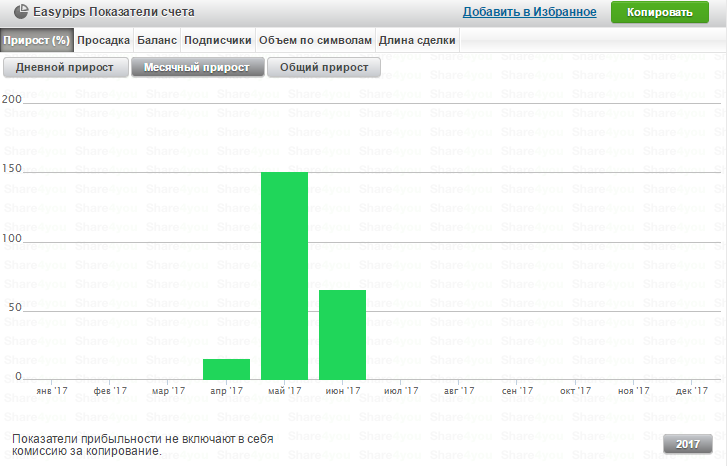Click the 150 y-axis value
Image resolution: width=727 pixels, height=466 pixels.
12,168
